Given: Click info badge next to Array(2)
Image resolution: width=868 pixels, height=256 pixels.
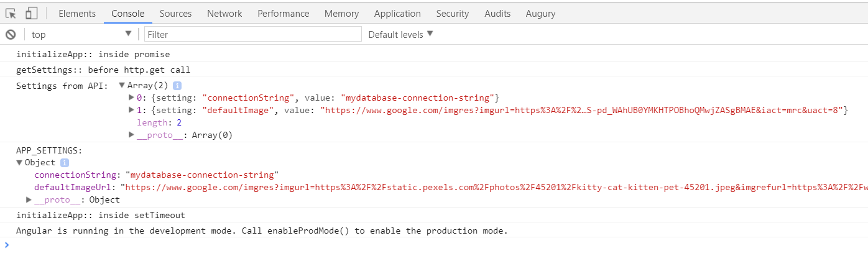Looking at the screenshot, I should pos(177,86).
